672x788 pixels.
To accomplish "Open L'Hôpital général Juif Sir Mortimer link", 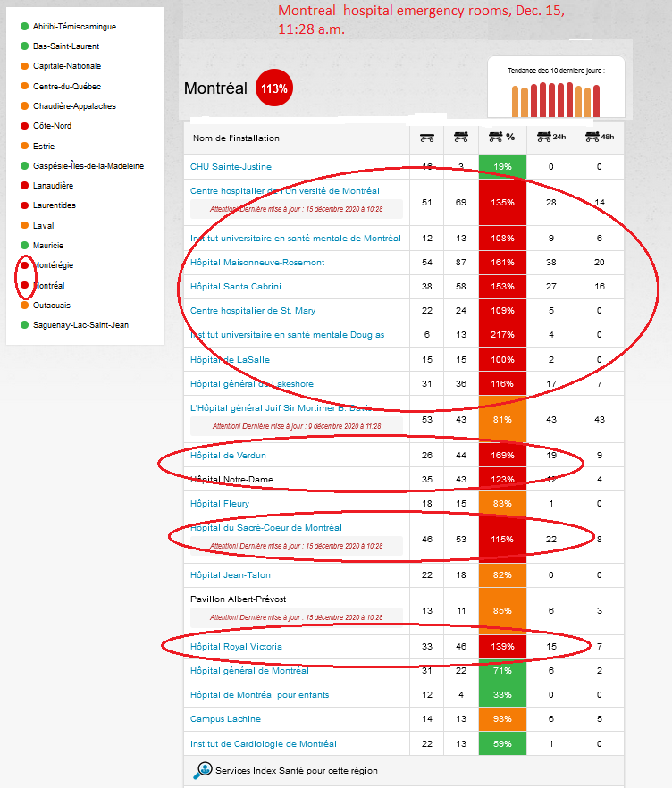I will coord(281,407).
